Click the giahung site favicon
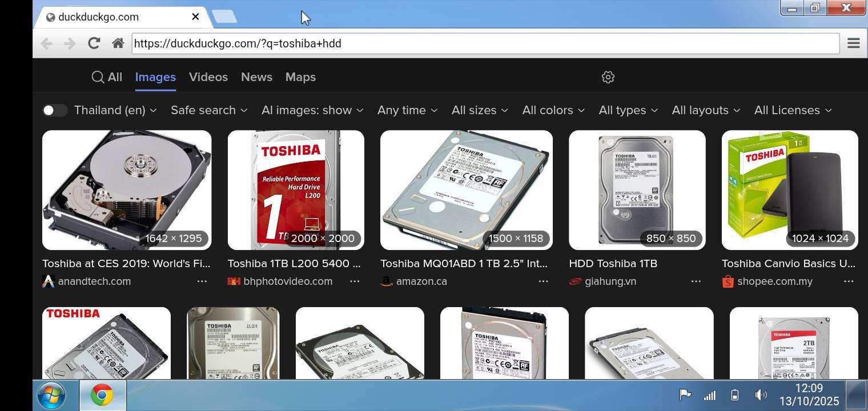868x411 pixels. (575, 281)
